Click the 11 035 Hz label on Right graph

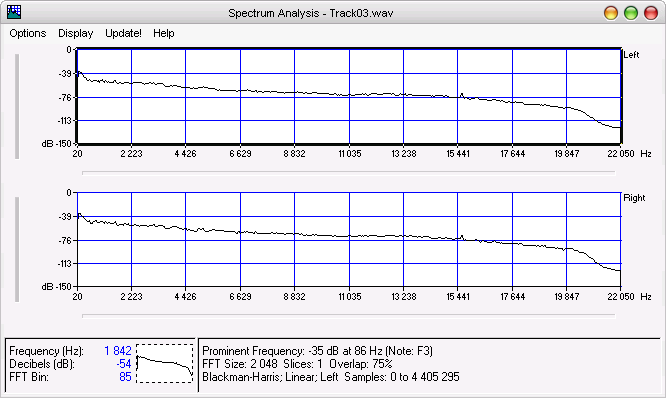coord(350,296)
